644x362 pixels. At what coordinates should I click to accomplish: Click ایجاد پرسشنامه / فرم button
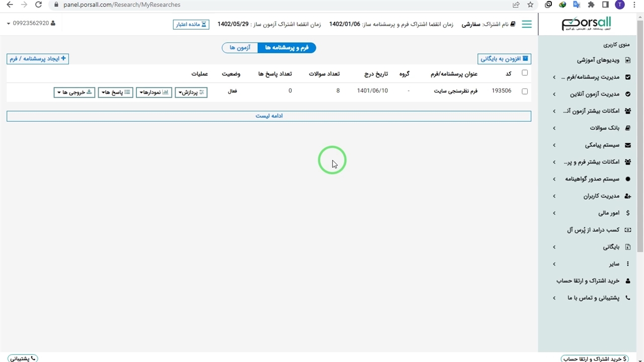tap(38, 59)
